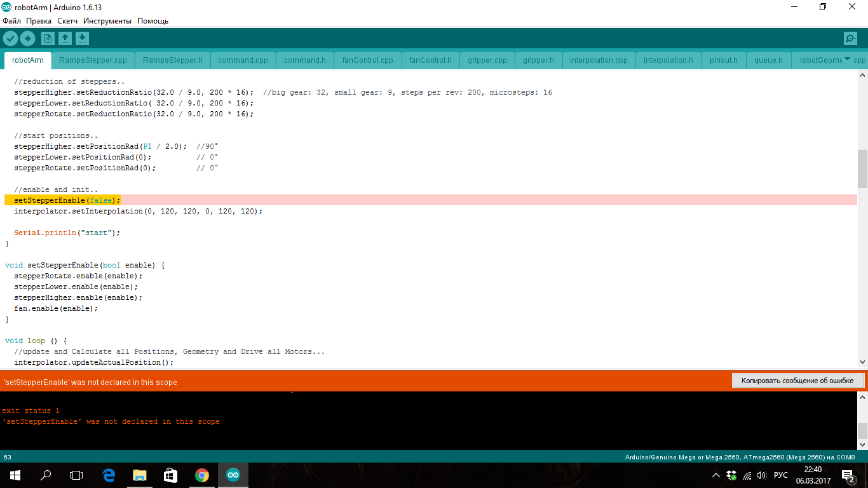Show hidden system tray icons chevron
Image resolution: width=868 pixels, height=488 pixels.
pos(716,475)
